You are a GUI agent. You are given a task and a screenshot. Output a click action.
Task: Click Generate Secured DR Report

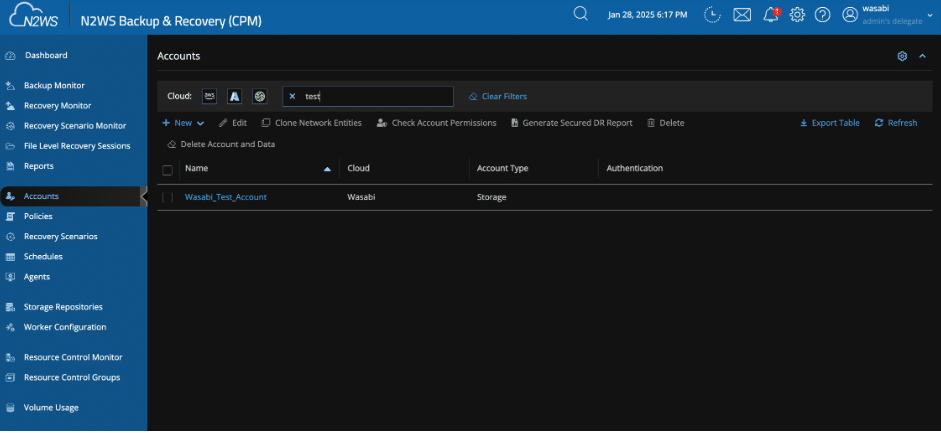pos(571,123)
